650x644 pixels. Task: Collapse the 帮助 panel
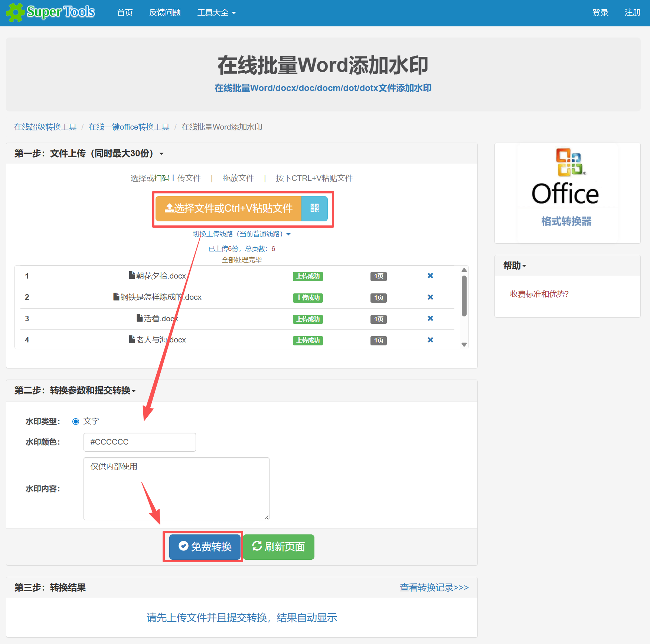click(x=514, y=266)
